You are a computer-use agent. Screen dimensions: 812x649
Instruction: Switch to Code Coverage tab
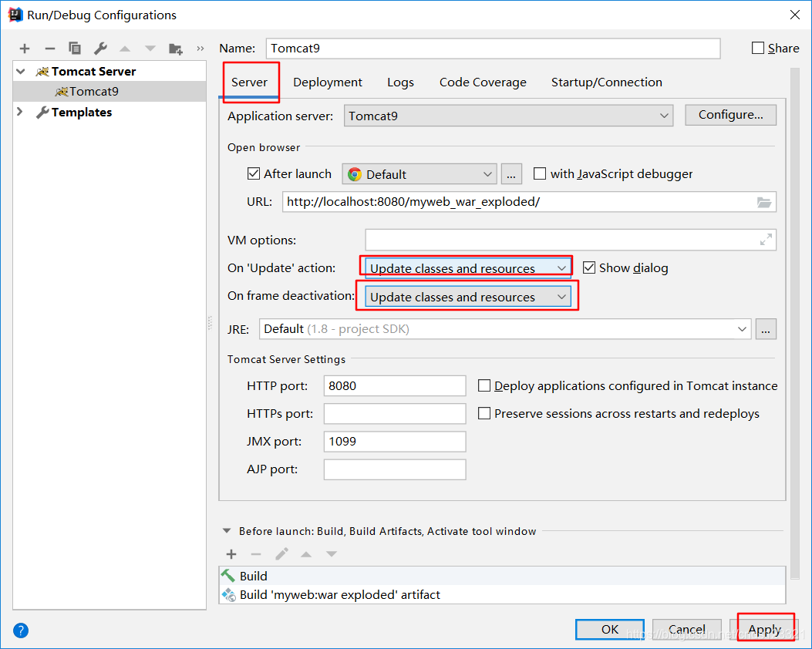(x=483, y=82)
